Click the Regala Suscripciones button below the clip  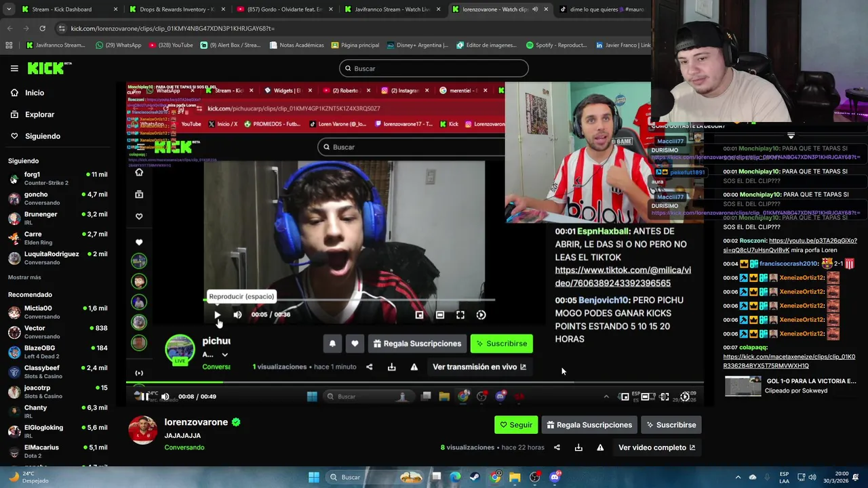point(589,425)
